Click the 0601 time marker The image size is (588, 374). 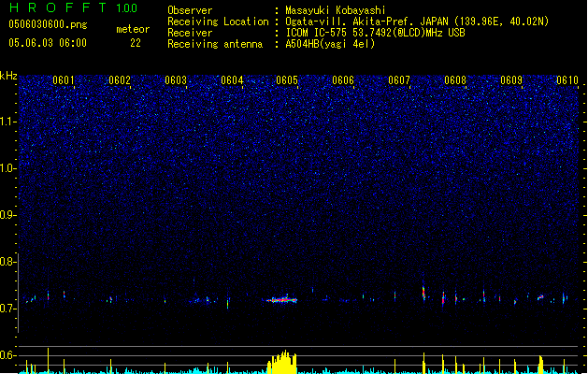pos(64,80)
